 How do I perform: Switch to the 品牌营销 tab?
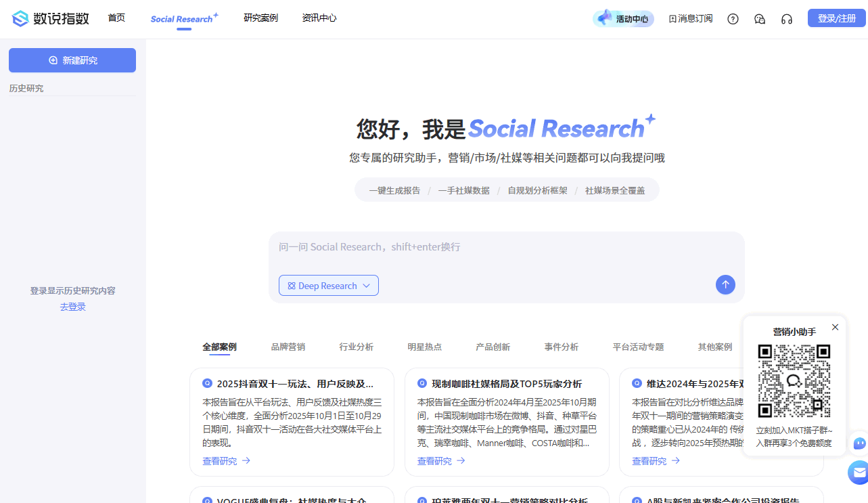coord(288,347)
